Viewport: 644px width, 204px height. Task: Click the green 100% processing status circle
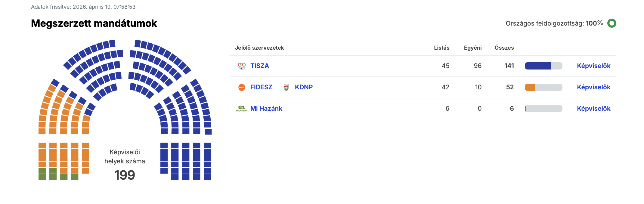(x=611, y=23)
